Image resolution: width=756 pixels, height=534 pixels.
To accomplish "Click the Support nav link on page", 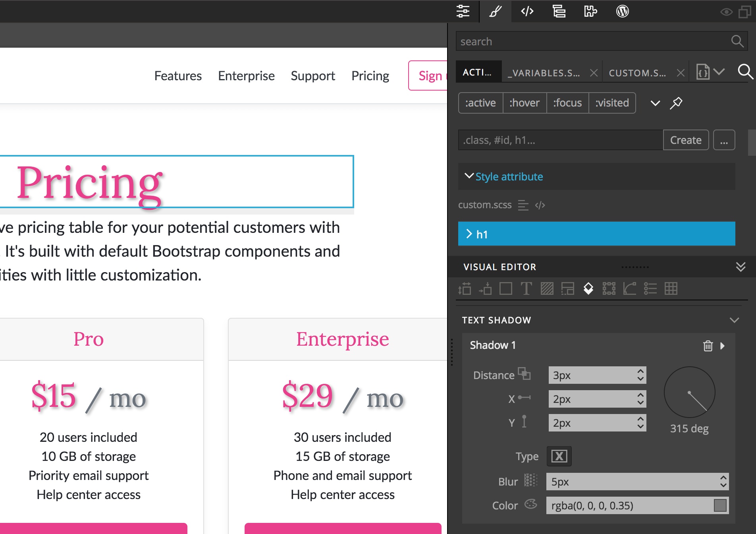I will coord(313,75).
